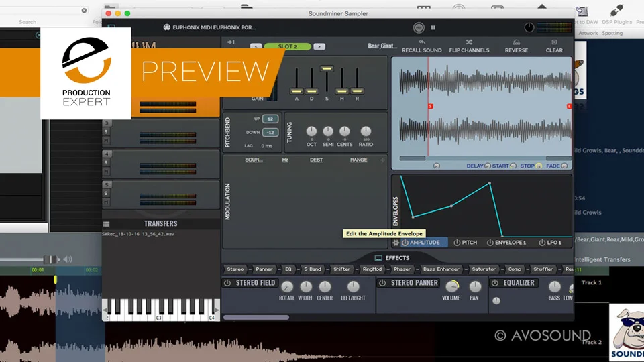Click the CENTS tuning knob

(x=344, y=131)
